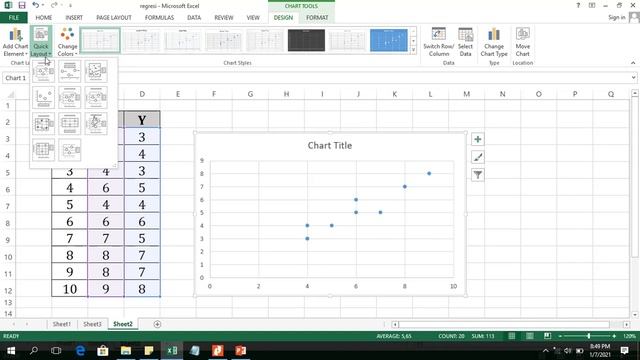640x360 pixels.
Task: Select column D header
Action: (x=142, y=94)
